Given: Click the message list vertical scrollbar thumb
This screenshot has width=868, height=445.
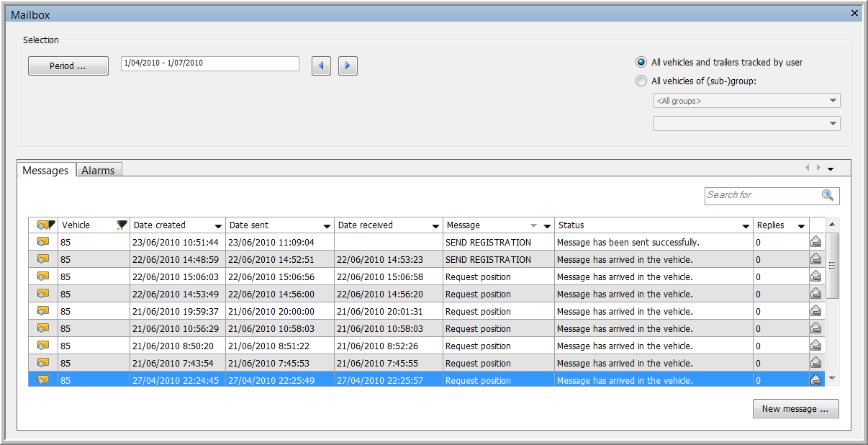Looking at the screenshot, I should coord(832,265).
